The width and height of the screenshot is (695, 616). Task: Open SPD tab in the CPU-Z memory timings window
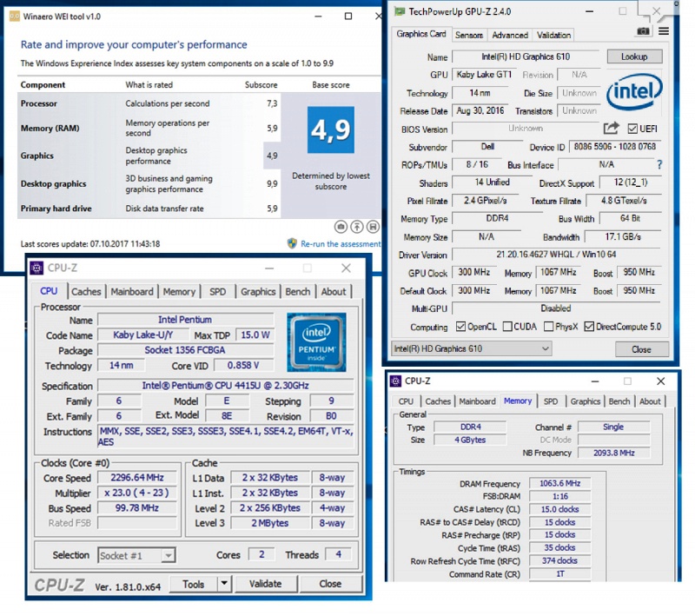click(x=551, y=401)
